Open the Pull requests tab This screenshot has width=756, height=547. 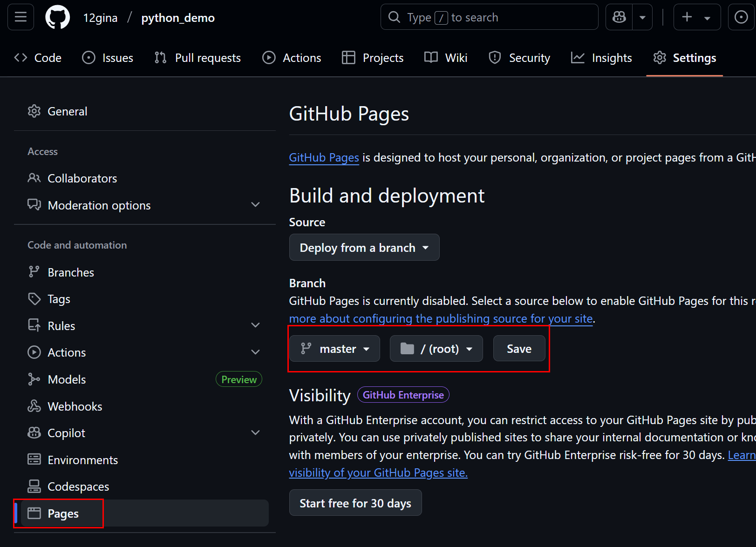pyautogui.click(x=198, y=58)
